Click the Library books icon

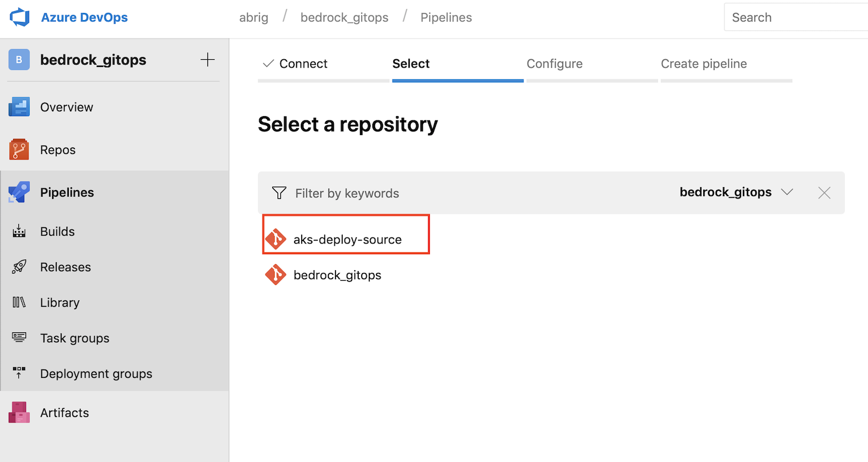coord(19,303)
